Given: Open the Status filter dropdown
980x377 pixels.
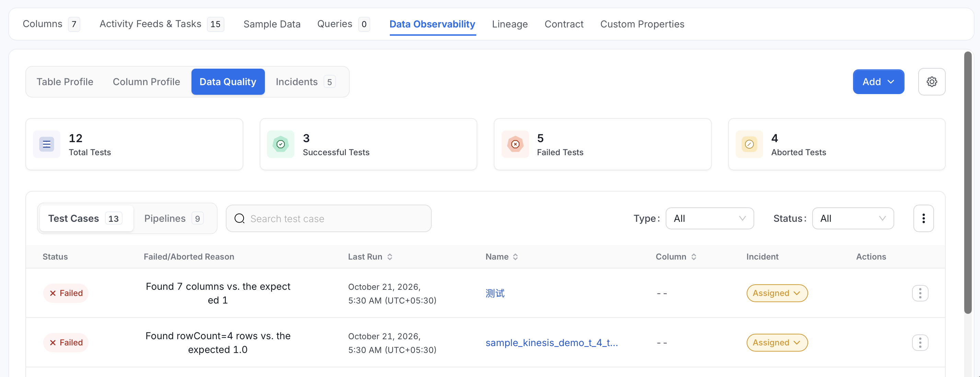Looking at the screenshot, I should click(x=853, y=218).
